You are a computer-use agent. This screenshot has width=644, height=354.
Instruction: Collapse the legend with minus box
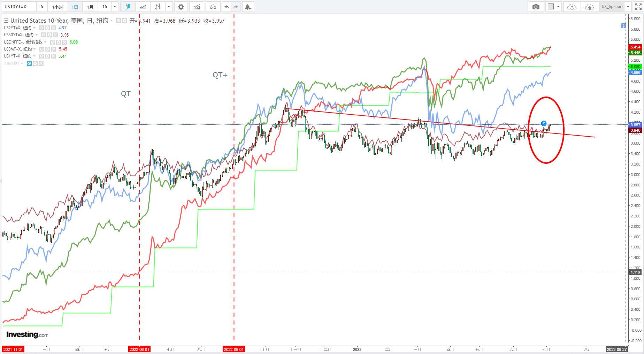(6, 21)
